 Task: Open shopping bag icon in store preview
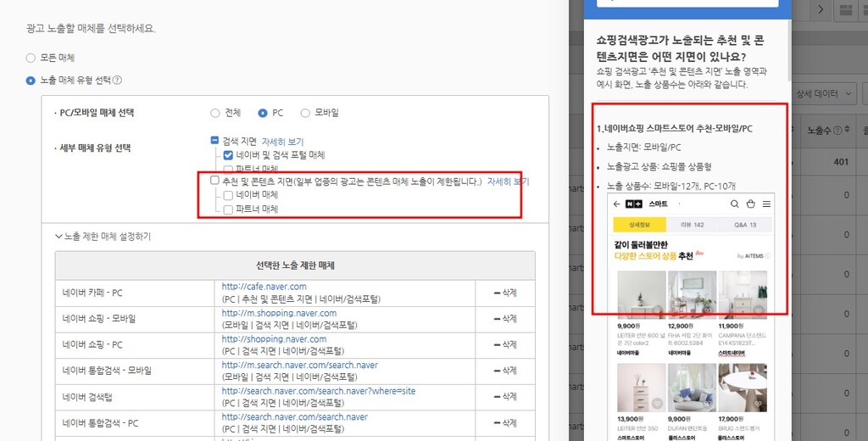point(751,204)
